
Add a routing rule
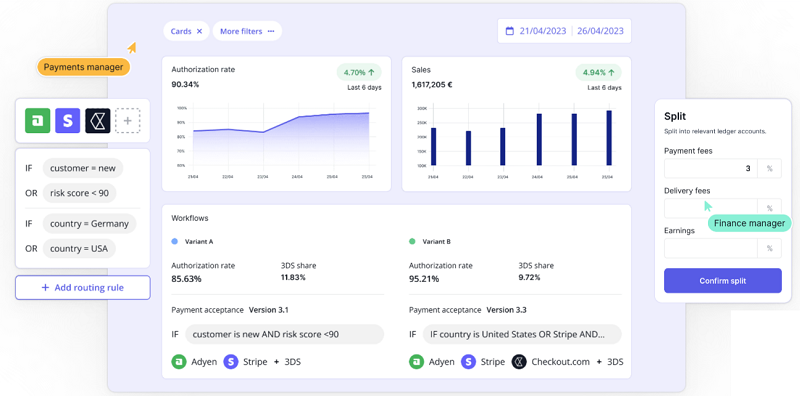(83, 288)
